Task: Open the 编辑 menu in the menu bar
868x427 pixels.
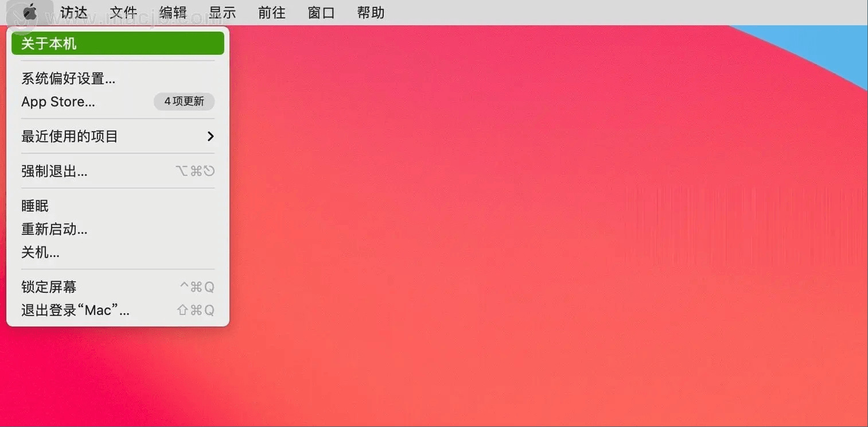Action: pyautogui.click(x=173, y=12)
